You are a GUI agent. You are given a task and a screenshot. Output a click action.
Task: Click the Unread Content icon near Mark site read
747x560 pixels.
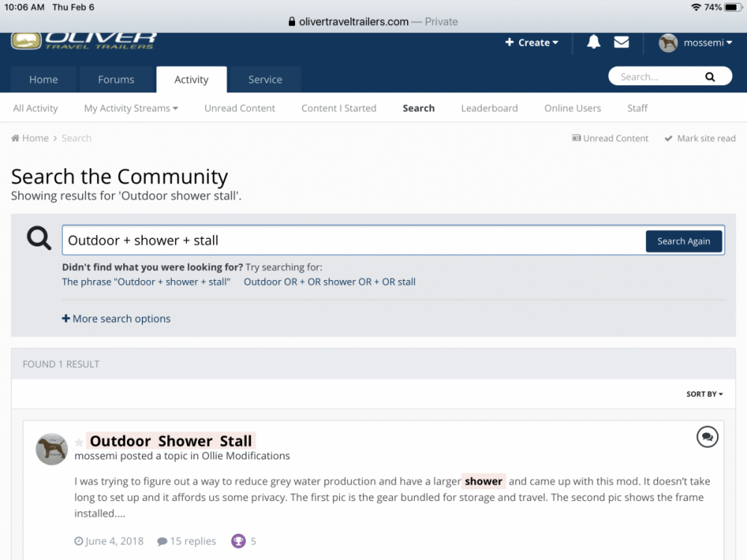pyautogui.click(x=575, y=137)
